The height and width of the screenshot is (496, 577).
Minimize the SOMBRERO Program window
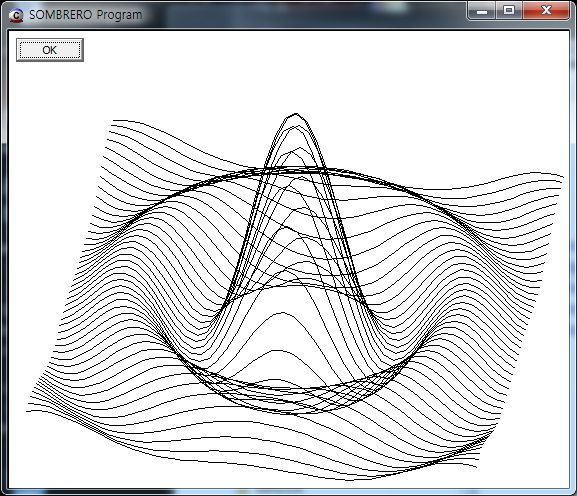point(482,11)
